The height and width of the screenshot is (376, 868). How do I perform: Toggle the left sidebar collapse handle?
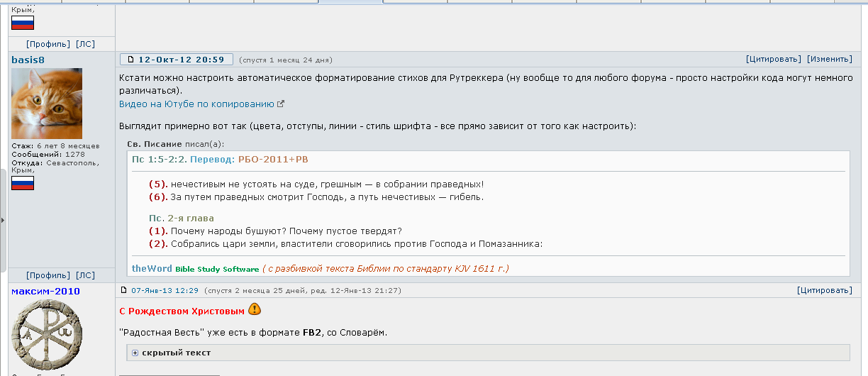click(x=3, y=220)
